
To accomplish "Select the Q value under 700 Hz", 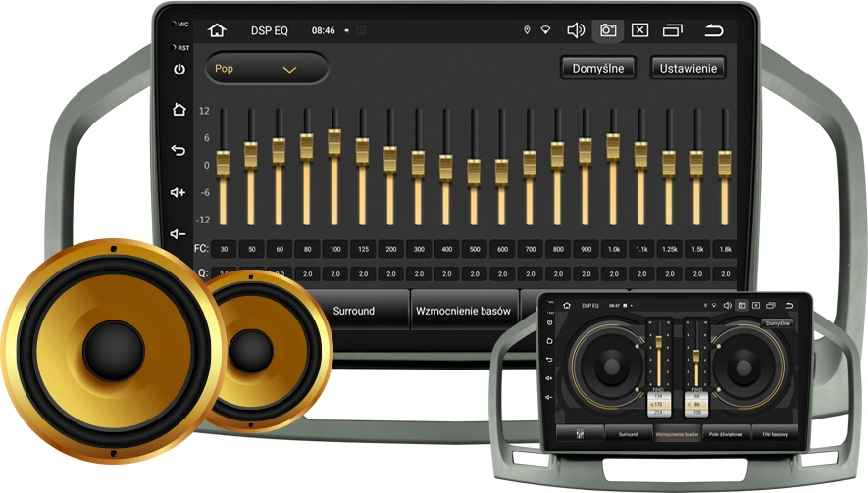I will pos(530,274).
